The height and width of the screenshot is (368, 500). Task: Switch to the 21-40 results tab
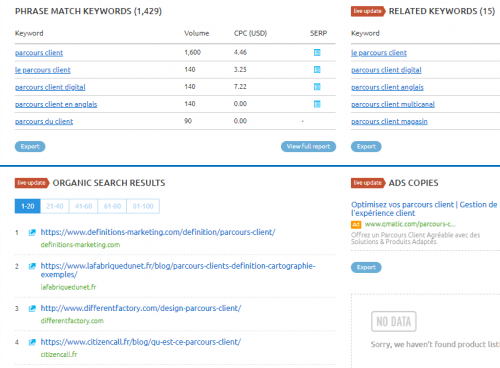pyautogui.click(x=55, y=206)
